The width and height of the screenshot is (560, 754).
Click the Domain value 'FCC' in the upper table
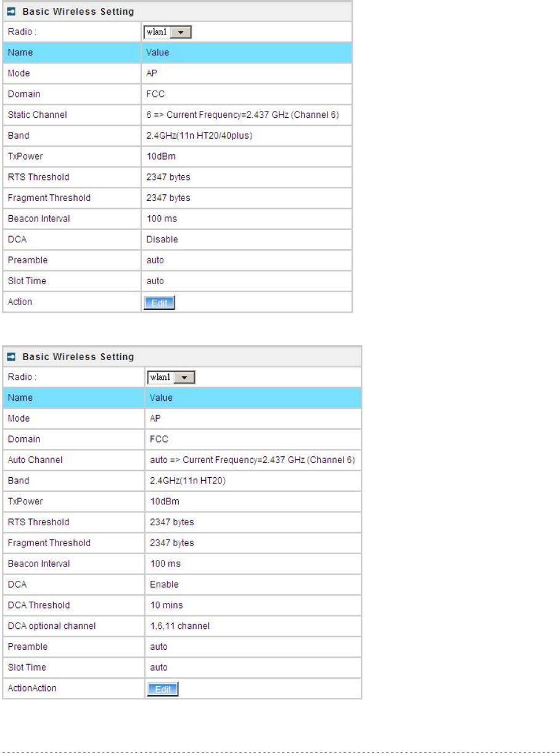click(x=154, y=94)
